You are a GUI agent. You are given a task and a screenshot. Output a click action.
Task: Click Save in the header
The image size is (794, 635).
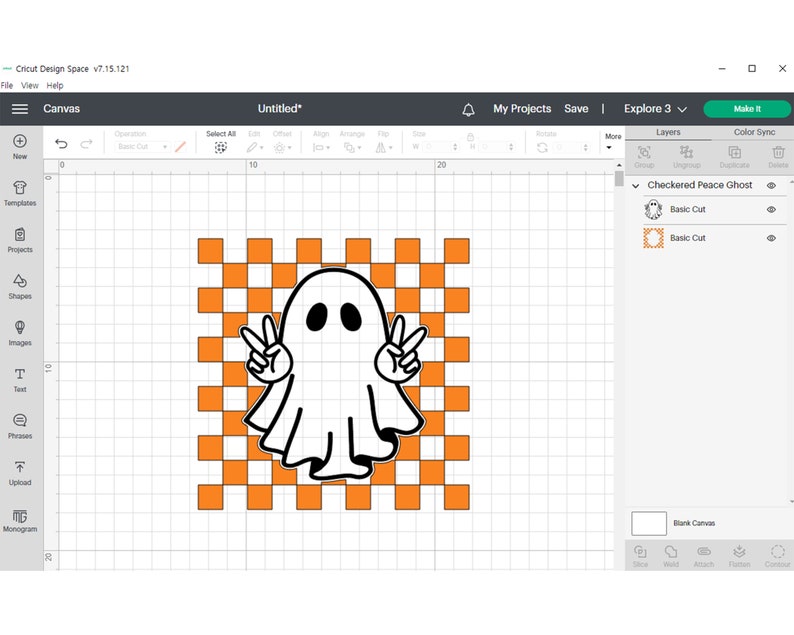coord(576,109)
